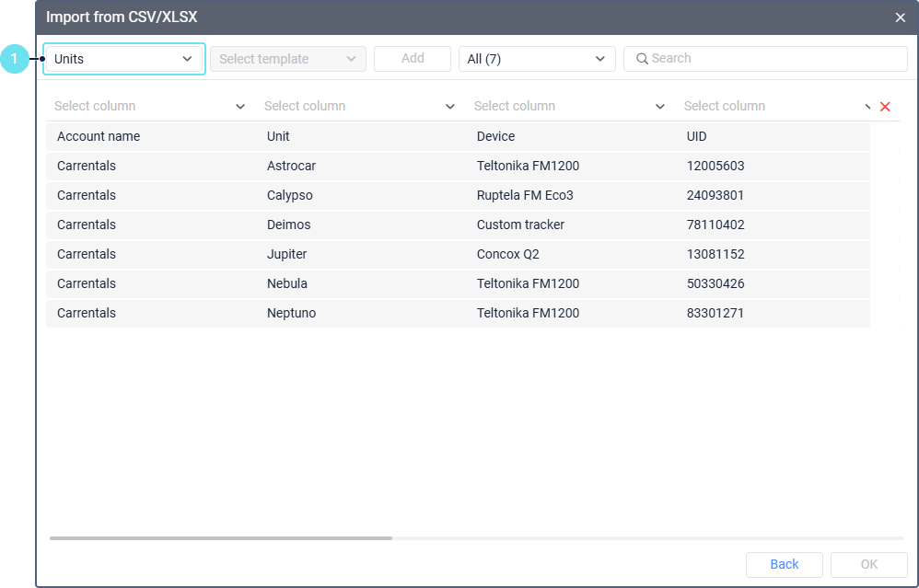Click the magnifier icon in Search field

(x=642, y=59)
